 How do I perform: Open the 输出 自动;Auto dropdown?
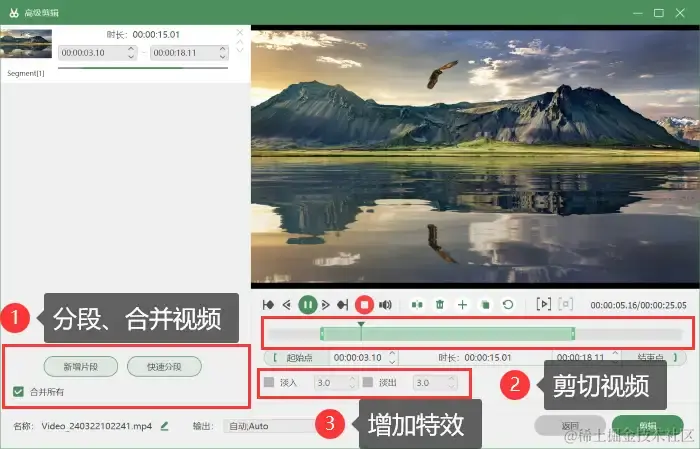pyautogui.click(x=270, y=426)
